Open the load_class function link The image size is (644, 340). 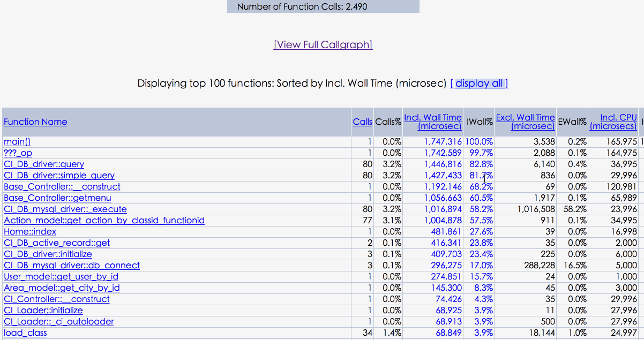tap(25, 333)
